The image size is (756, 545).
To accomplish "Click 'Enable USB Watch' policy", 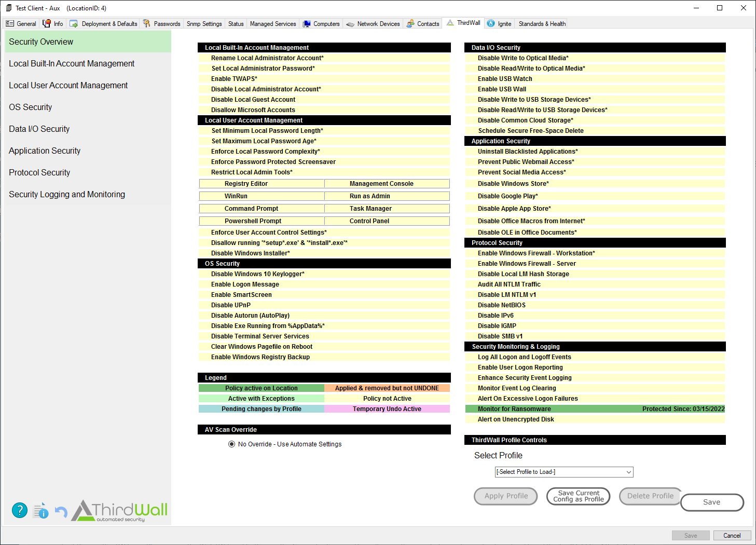I will (595, 79).
